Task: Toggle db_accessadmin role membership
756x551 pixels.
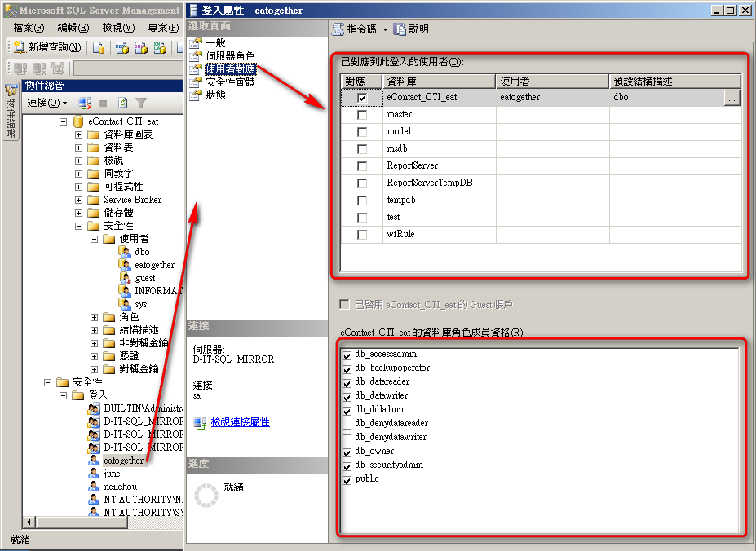Action: [x=347, y=355]
